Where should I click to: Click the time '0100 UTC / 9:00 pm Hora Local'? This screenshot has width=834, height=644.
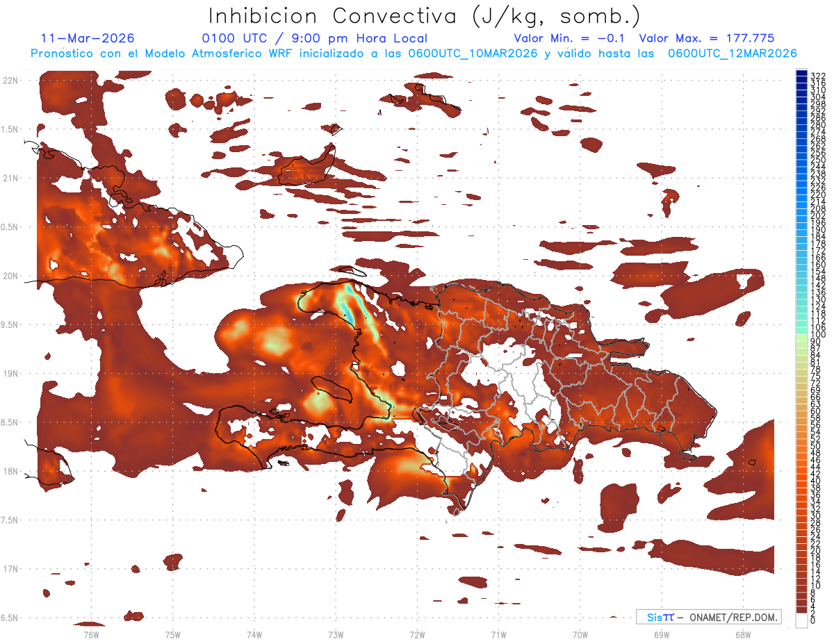(315, 38)
